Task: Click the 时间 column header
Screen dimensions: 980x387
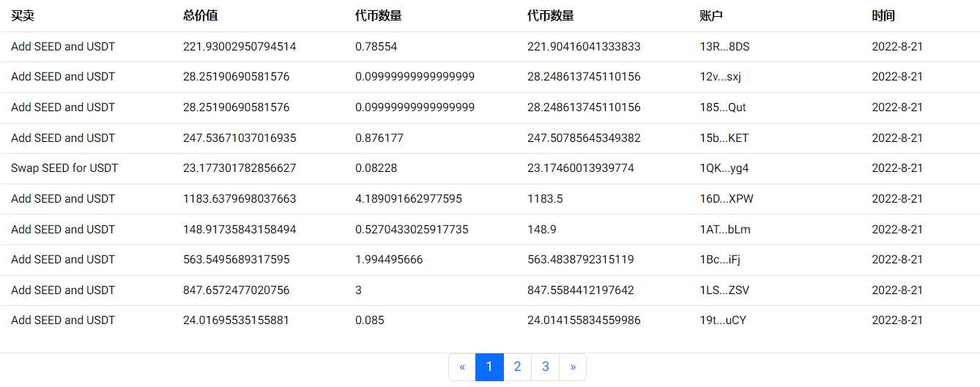Action: pos(883,16)
